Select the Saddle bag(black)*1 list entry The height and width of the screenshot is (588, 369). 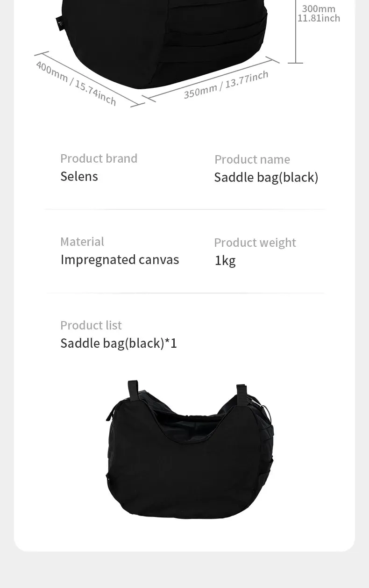coord(119,344)
